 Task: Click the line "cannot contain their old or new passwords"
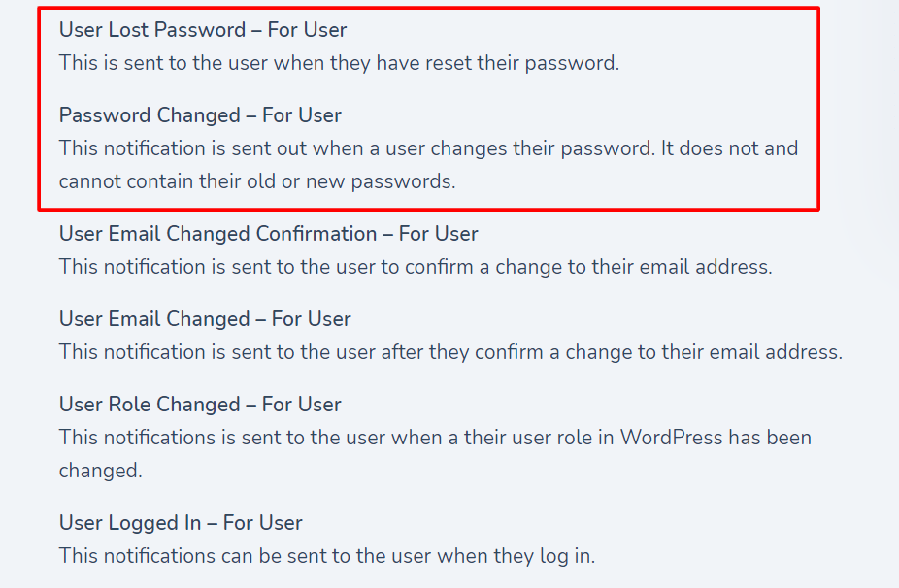click(257, 181)
